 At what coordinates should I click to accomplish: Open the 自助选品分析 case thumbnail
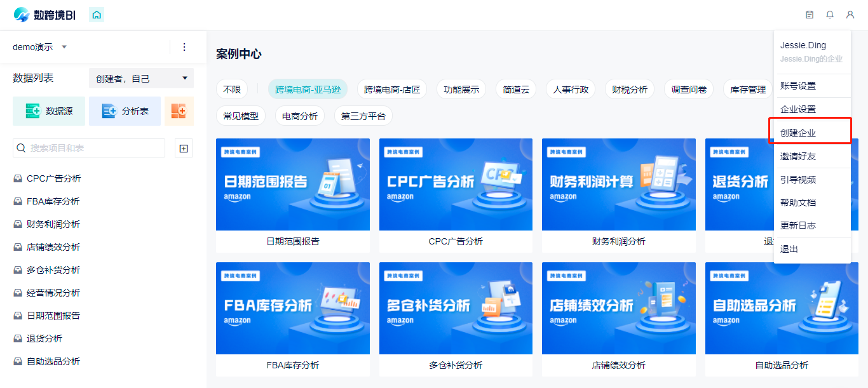[782, 309]
